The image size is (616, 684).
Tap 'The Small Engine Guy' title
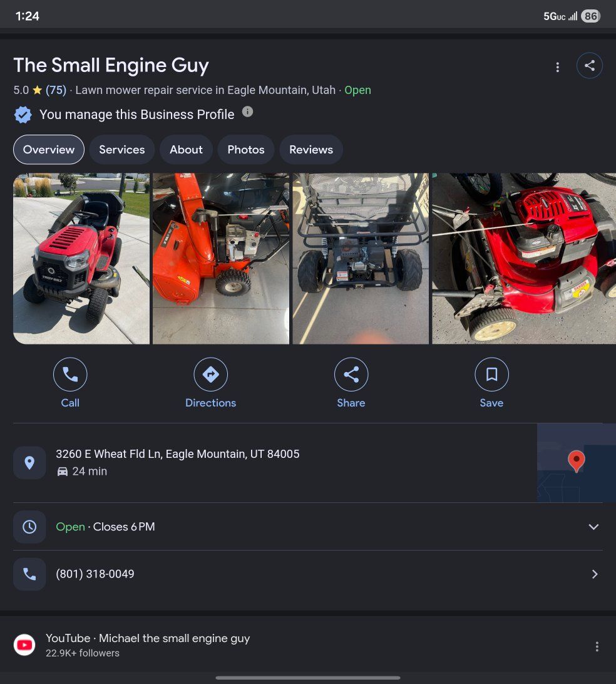pos(111,65)
